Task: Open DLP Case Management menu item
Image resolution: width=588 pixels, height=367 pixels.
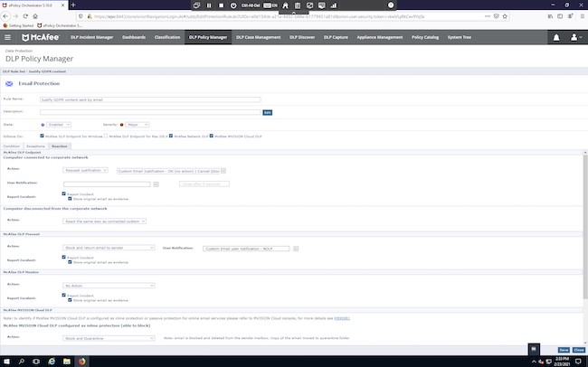Action: click(x=259, y=37)
